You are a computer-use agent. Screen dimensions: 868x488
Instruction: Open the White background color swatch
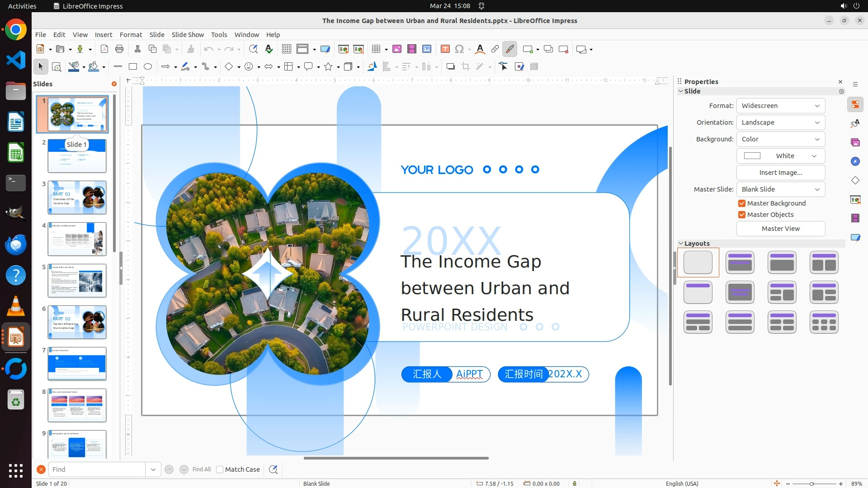click(781, 156)
